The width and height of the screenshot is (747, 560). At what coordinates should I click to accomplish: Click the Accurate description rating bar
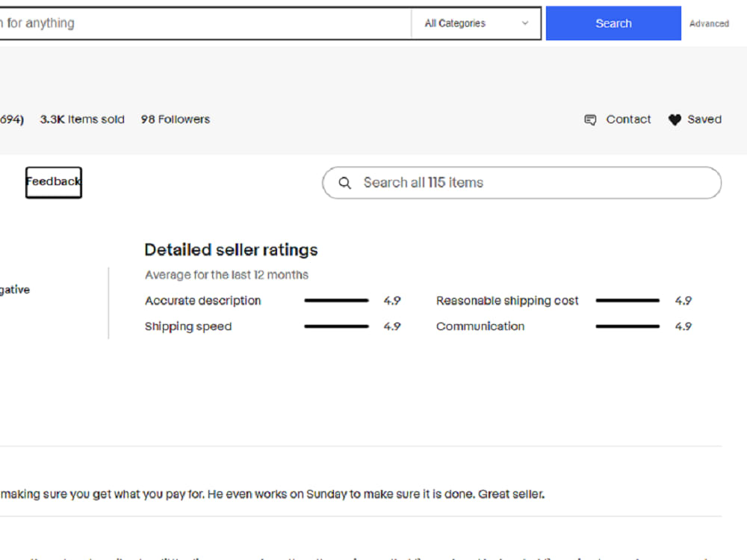336,300
